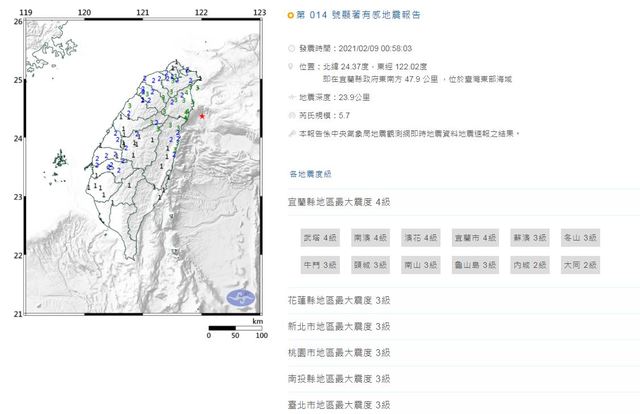The image size is (640, 414).
Task: Click the red star epicenter marker on map
Action: 202,116
